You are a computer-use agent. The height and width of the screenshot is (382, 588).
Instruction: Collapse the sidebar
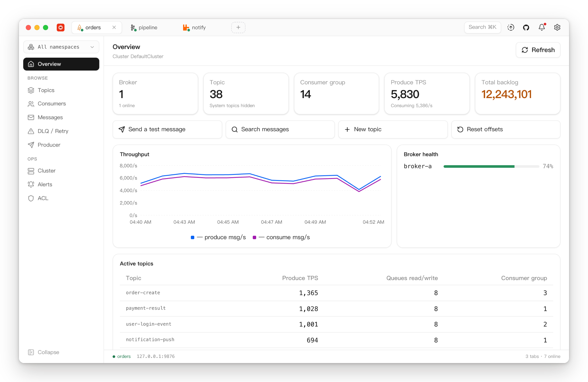44,352
